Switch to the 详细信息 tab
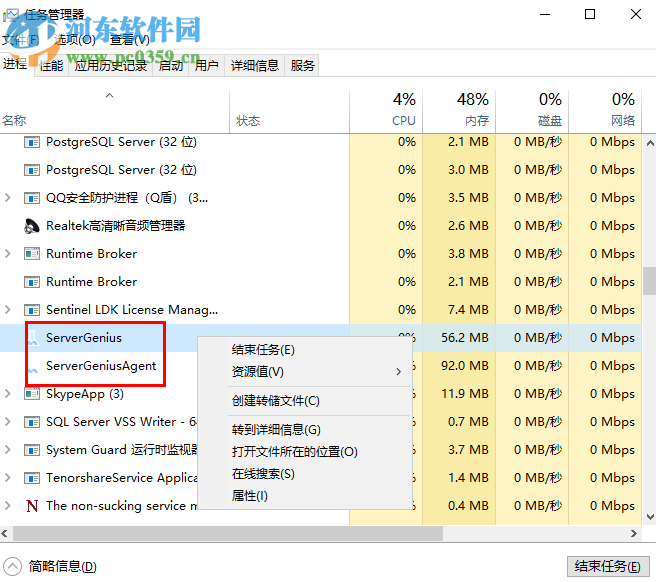656x582 pixels. pos(254,66)
